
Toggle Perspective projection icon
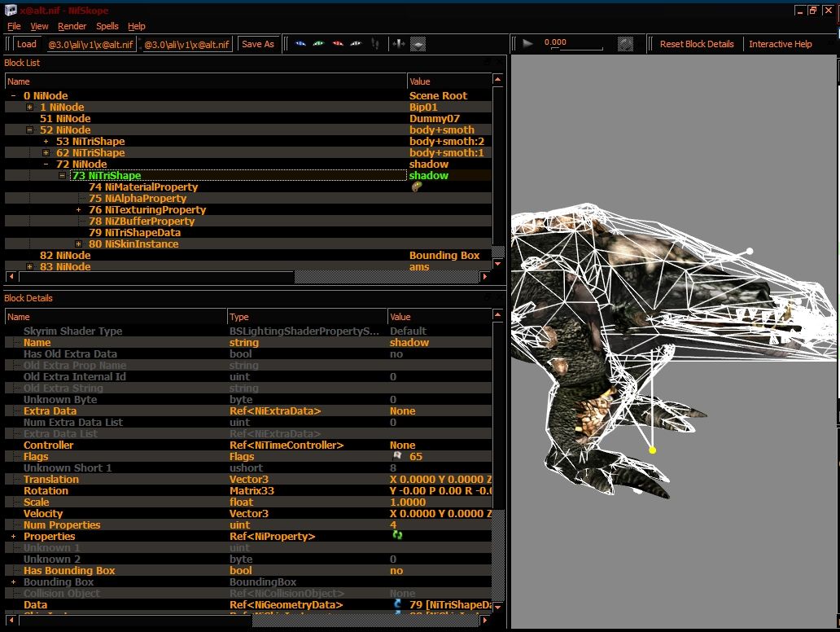[418, 44]
